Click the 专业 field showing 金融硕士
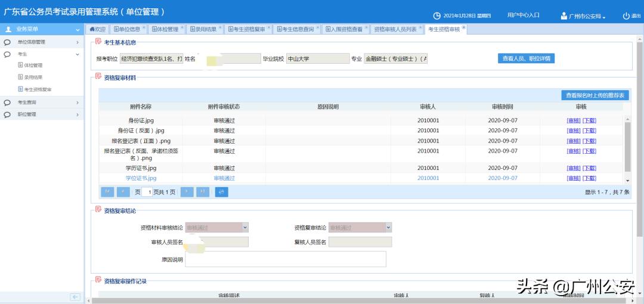This screenshot has width=644, height=304. click(395, 59)
